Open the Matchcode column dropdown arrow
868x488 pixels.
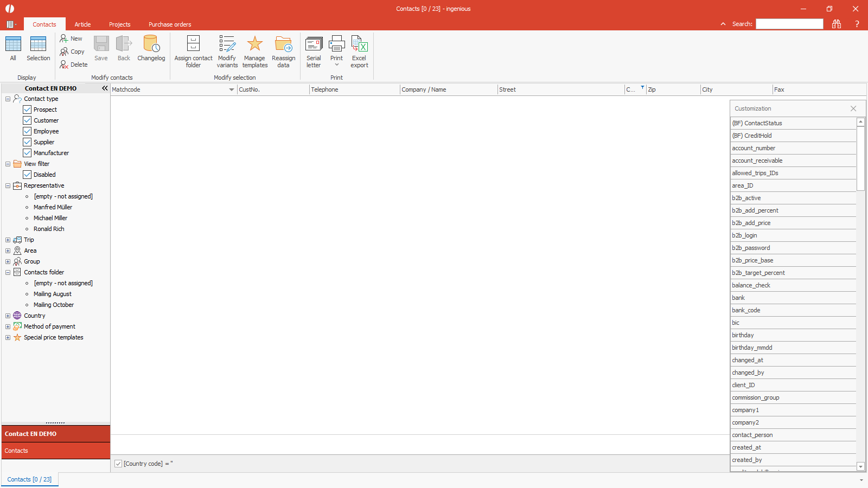click(x=232, y=89)
